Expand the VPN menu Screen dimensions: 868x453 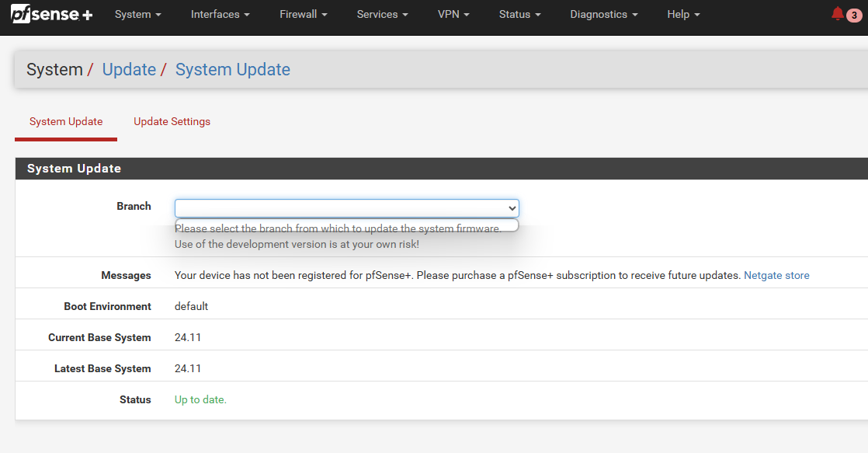(x=453, y=15)
